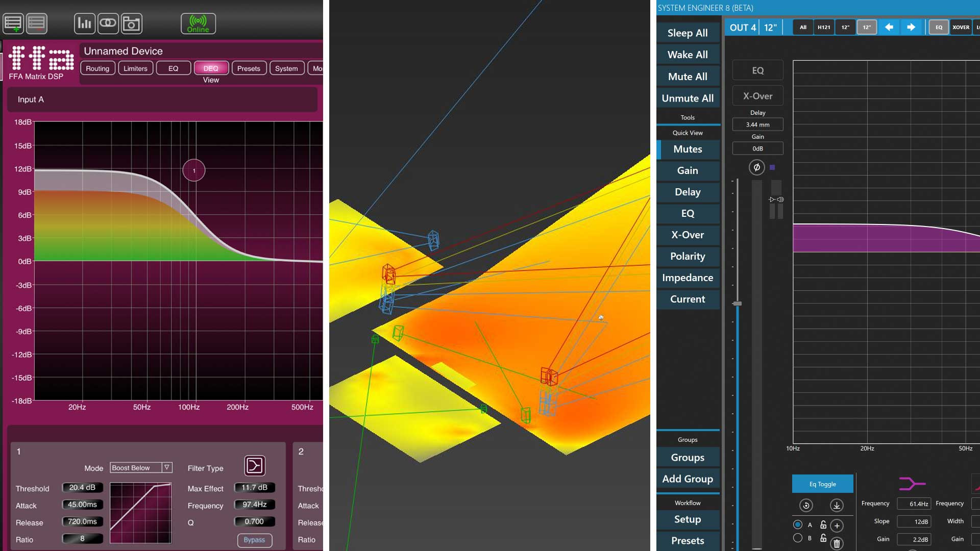Open the level meters bar-chart icon
980x551 pixels.
coord(85,23)
